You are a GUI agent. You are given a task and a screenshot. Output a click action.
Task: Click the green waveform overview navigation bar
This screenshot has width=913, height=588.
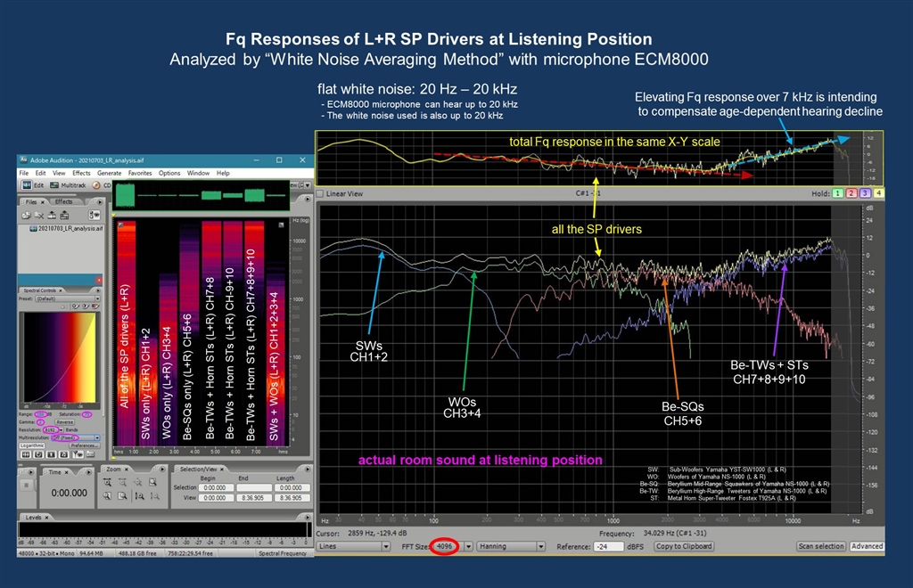pyautogui.click(x=201, y=195)
